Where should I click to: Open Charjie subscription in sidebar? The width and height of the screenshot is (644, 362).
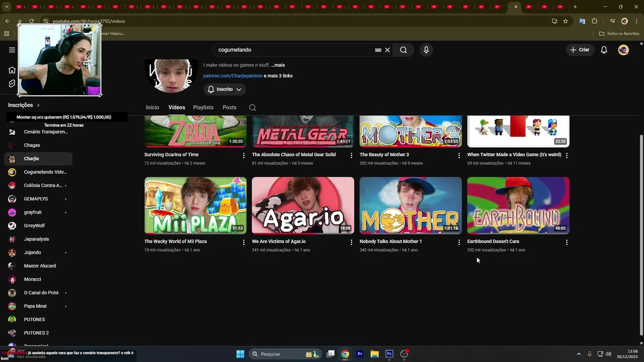tap(38, 159)
